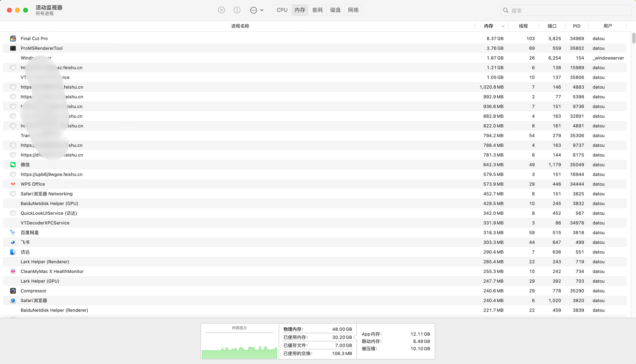Expand the action menu chevron arrow
This screenshot has height=364, width=636.
click(x=262, y=10)
